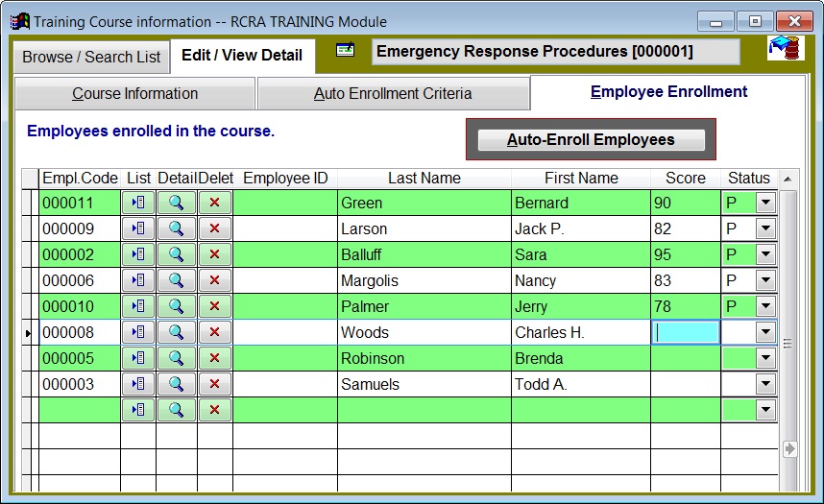Delete enrollment row for Robinson
Screen dimensions: 824x504
[x=215, y=358]
